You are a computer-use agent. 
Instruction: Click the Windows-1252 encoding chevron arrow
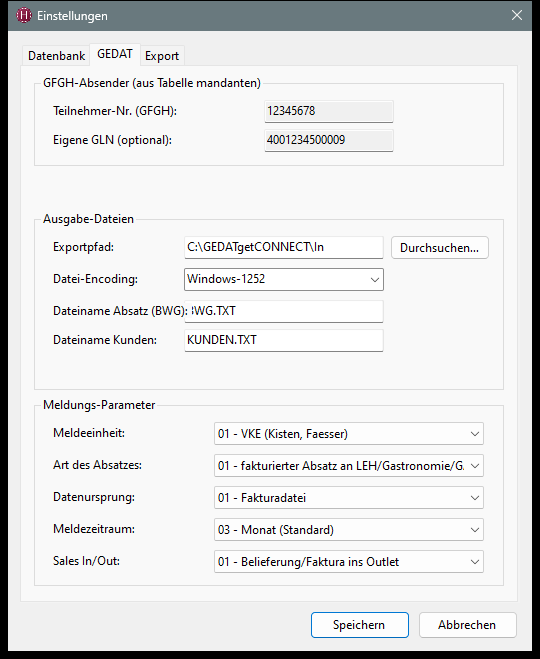375,279
